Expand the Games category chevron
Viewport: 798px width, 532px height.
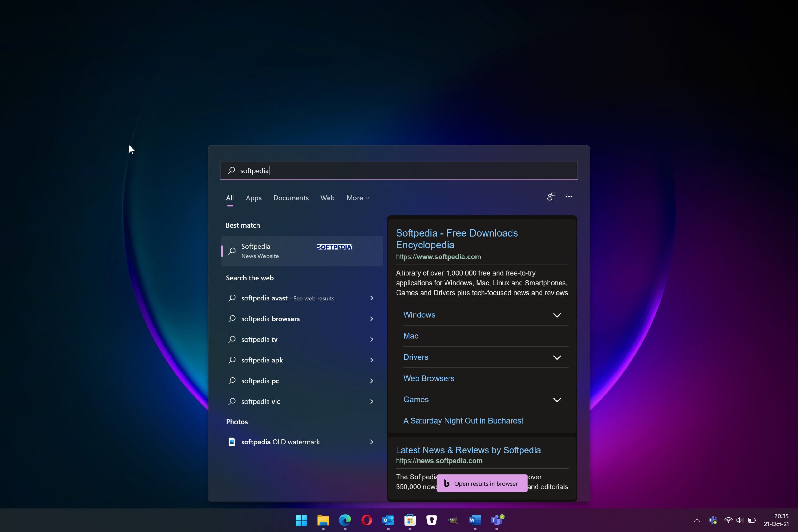click(557, 400)
